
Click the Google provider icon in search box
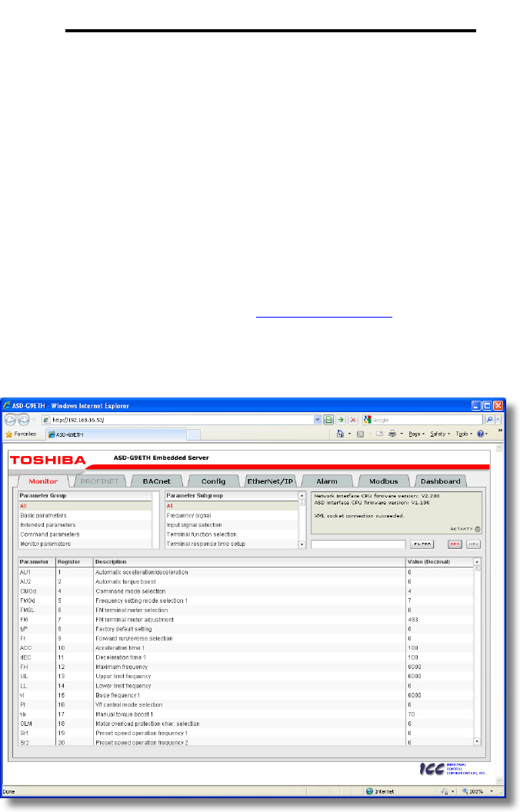point(367,420)
